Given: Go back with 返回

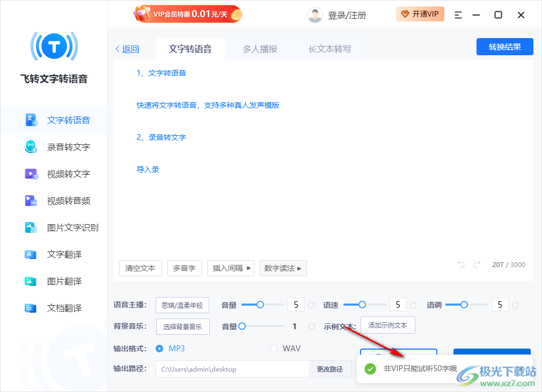Looking at the screenshot, I should 127,49.
